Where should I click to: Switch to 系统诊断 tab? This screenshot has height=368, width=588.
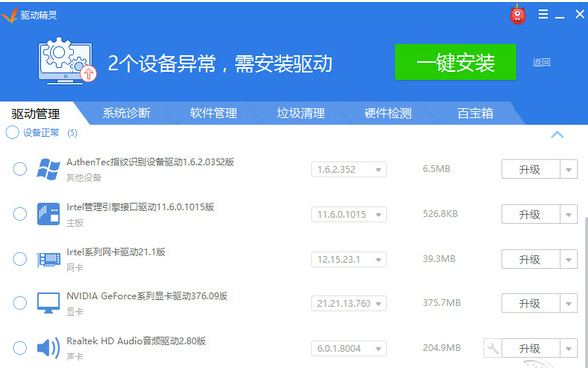(x=126, y=113)
